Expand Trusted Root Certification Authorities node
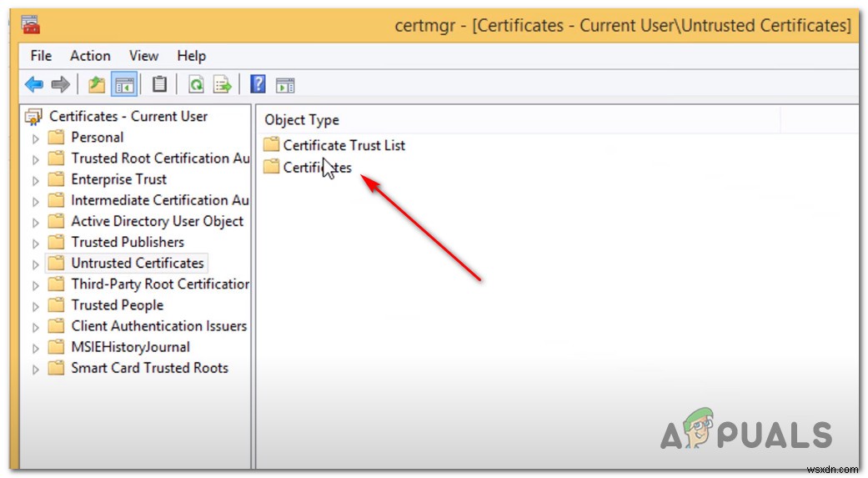The image size is (868, 478). [35, 159]
